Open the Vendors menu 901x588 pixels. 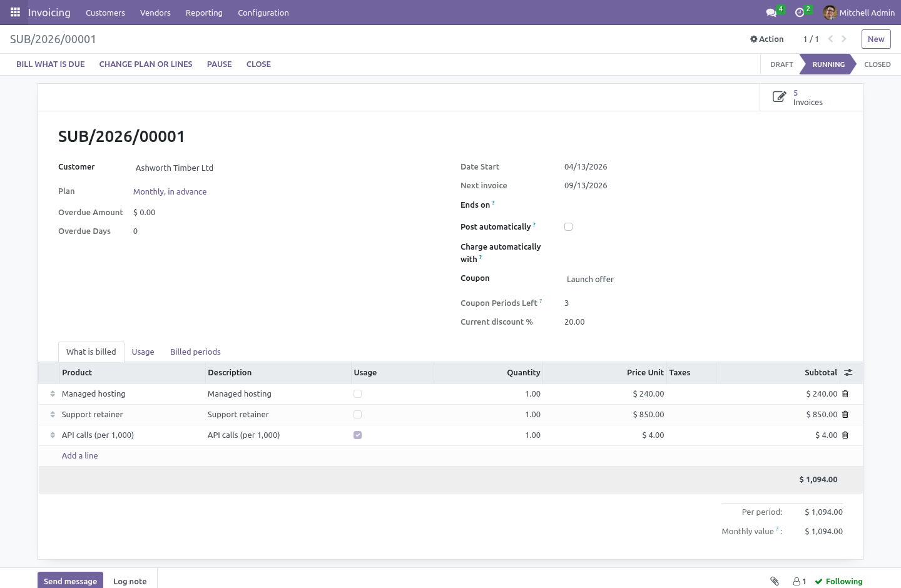click(155, 13)
